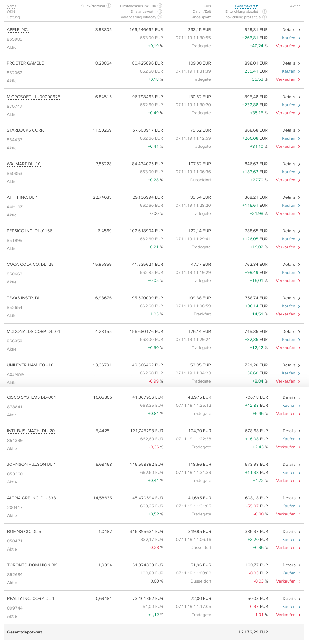The image size is (309, 644).
Task: Click Verkaufen in the Apple row
Action: 288,46
